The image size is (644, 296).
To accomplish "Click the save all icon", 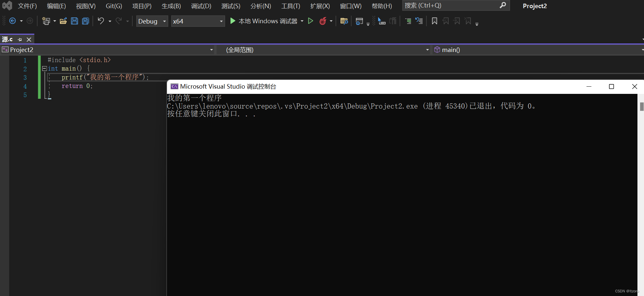I will point(85,21).
